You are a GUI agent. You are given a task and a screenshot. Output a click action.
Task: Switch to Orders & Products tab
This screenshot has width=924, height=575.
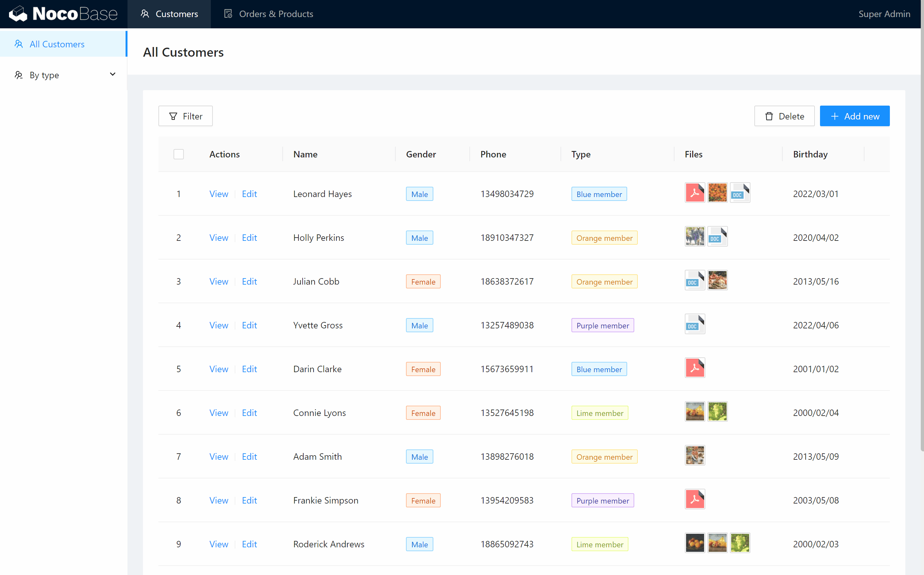[x=269, y=14]
